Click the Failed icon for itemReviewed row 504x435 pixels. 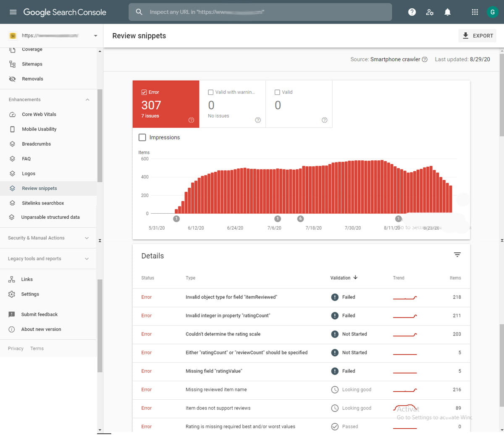tap(335, 297)
